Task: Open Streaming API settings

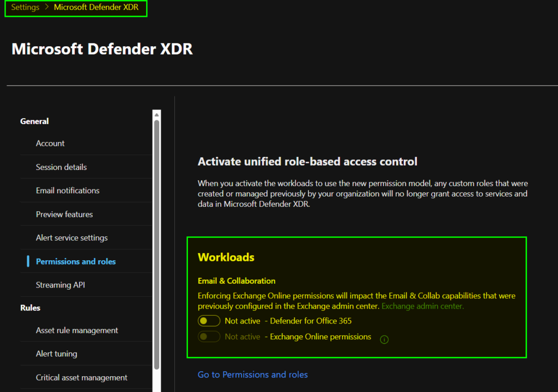Action: coord(60,285)
